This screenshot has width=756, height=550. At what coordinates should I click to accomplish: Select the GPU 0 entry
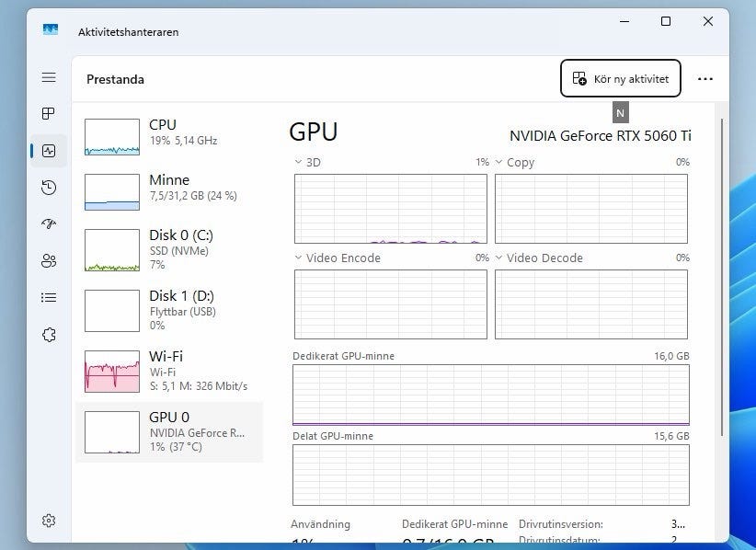(x=169, y=432)
